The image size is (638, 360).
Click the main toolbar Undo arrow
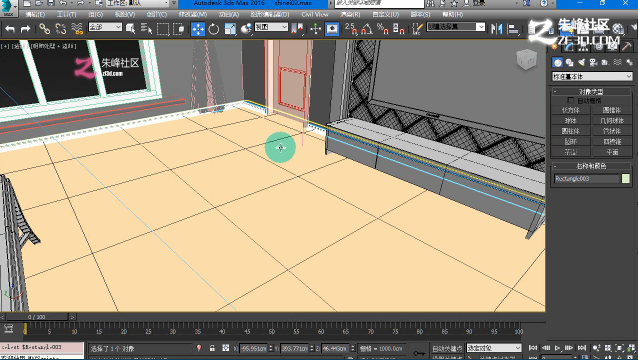click(x=10, y=29)
